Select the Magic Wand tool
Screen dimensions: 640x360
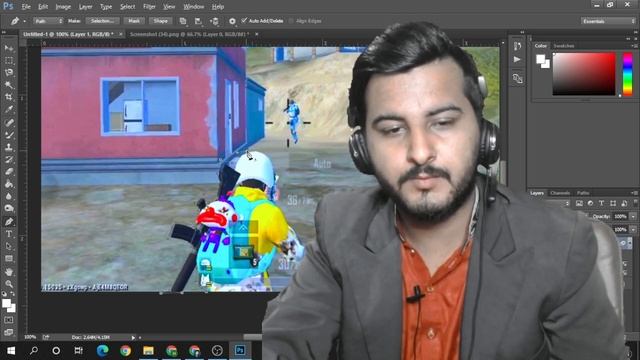click(9, 85)
